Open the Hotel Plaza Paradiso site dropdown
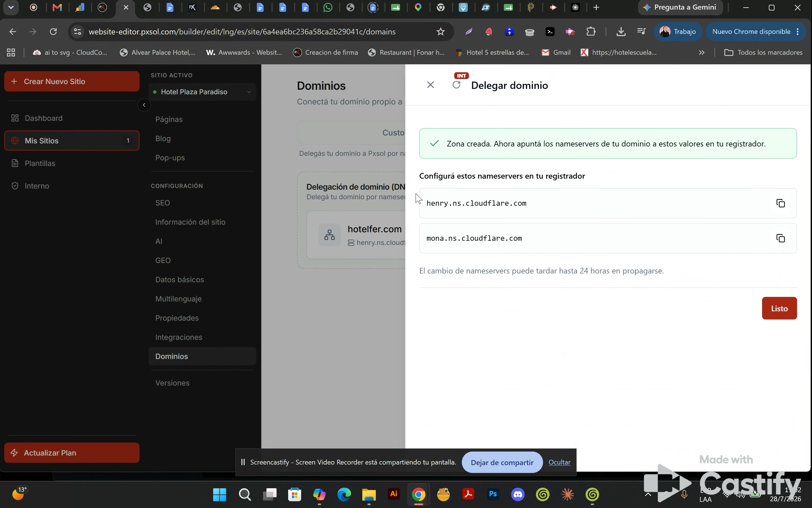Screen dimensions: 812x508 click(202, 92)
